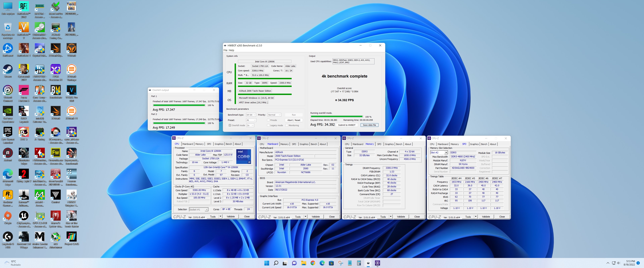This screenshot has width=644, height=268.
Task: Select the About tab in CPU-Z Memory window
Action: pyautogui.click(x=408, y=144)
